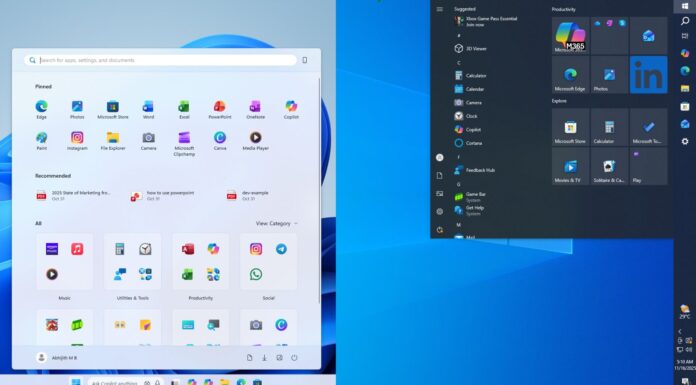Screen dimensions: 696x385
Task: Open the Microsoft Store tile under Explore
Action: (x=570, y=127)
